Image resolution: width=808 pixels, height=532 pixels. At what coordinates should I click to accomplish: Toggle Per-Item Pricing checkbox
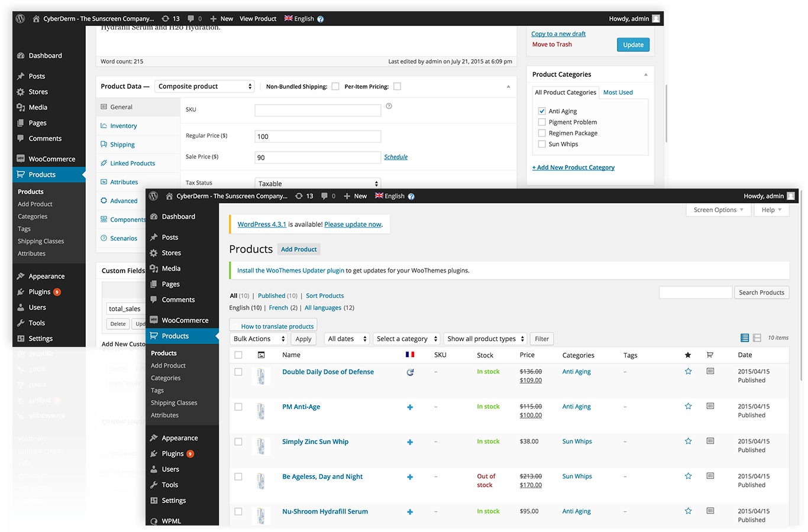(397, 86)
